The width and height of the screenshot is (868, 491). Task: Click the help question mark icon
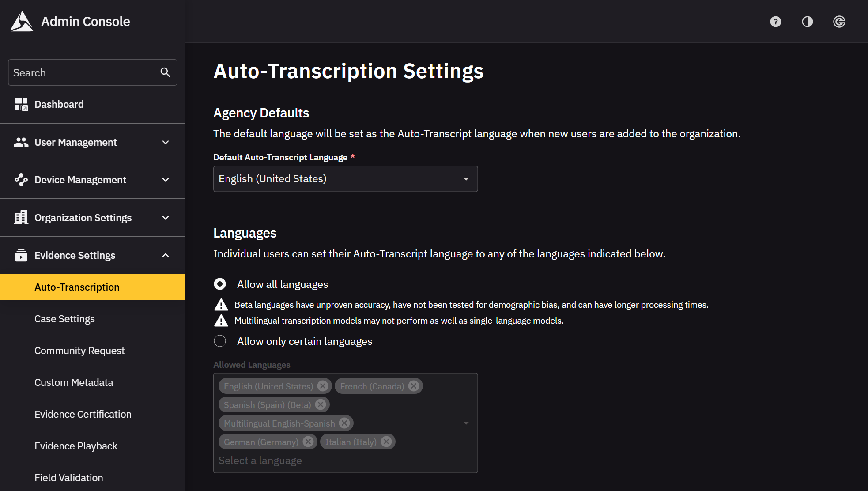click(x=775, y=22)
